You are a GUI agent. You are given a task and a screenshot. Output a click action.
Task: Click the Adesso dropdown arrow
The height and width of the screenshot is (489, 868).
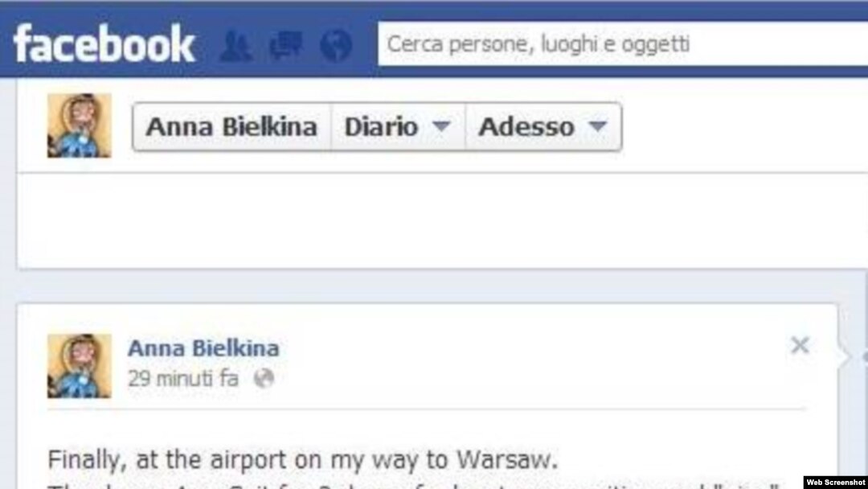(x=598, y=127)
